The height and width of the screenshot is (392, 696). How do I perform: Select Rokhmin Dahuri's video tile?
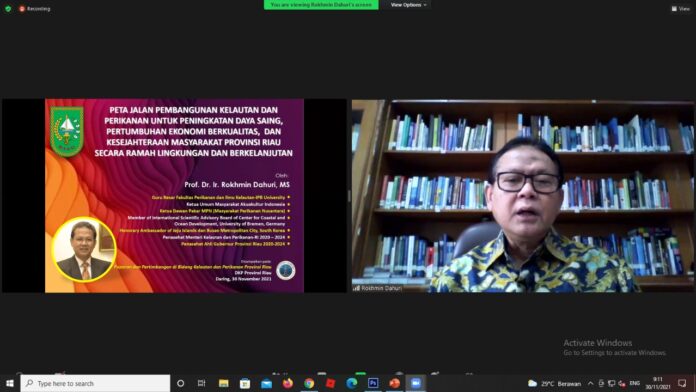tap(522, 196)
